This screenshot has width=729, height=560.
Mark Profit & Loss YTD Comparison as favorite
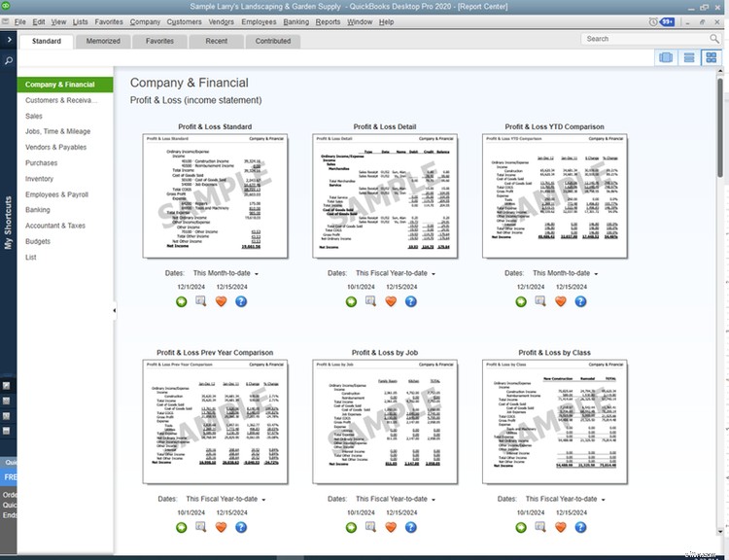click(559, 301)
